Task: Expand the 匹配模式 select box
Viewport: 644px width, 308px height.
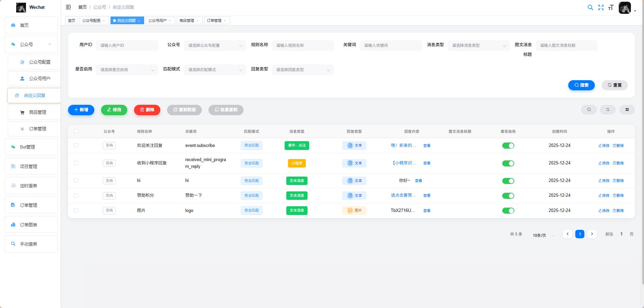Action: click(215, 70)
